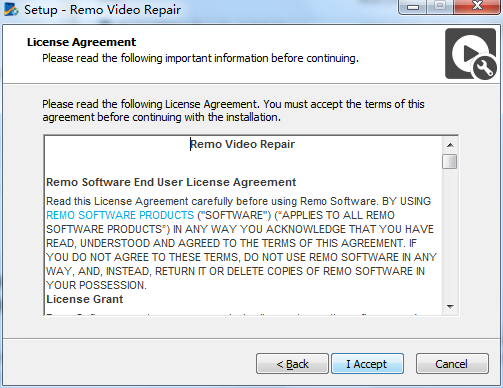Viewport: 503px width, 388px height.
Task: Click the bold 'License Agreement' page title
Action: 81,42
